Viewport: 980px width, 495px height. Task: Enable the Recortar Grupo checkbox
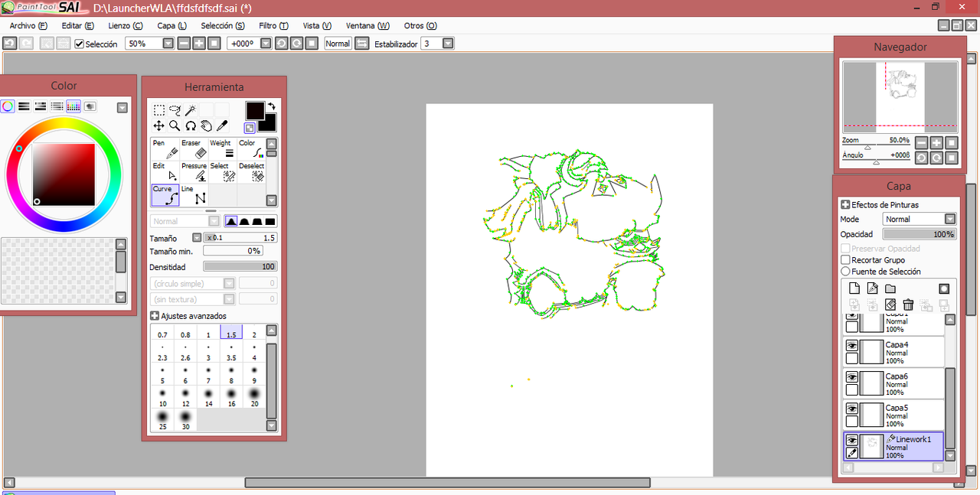point(845,260)
